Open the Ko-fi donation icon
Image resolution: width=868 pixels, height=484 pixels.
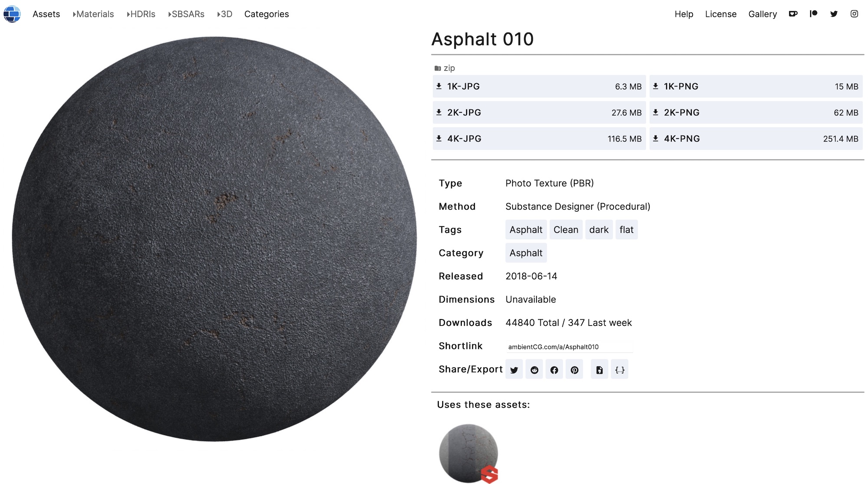(x=793, y=14)
